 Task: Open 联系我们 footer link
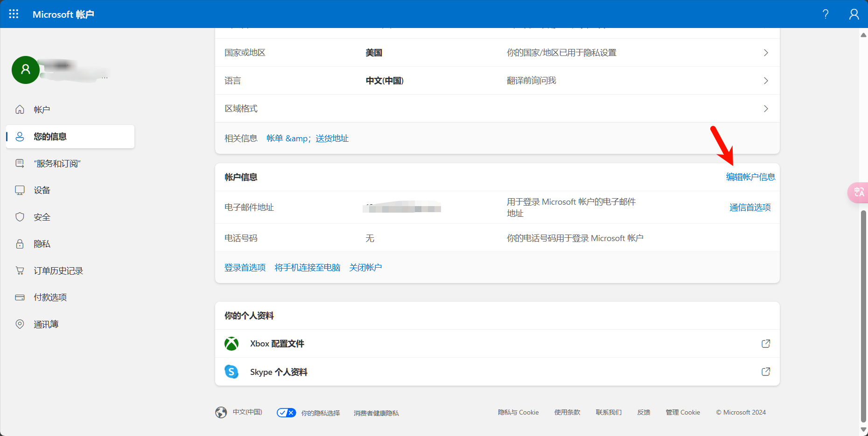tap(609, 413)
